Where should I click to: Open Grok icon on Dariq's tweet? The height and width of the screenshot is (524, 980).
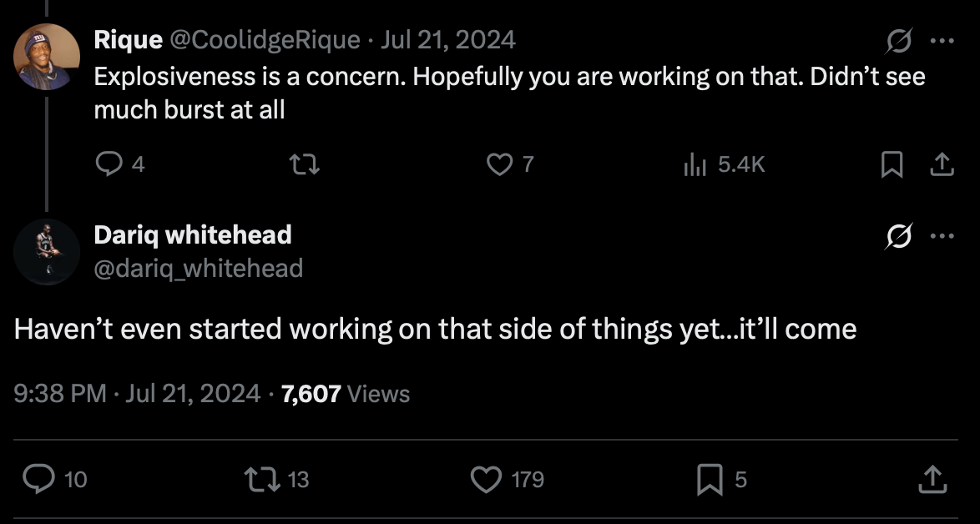899,237
